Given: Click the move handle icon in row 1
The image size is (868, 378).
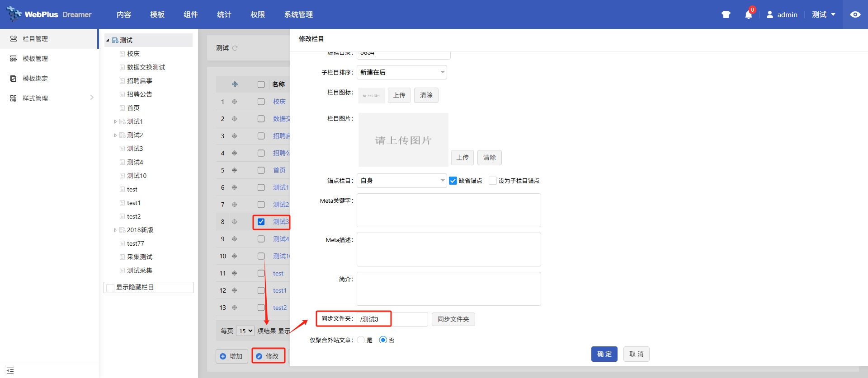Looking at the screenshot, I should coord(234,102).
